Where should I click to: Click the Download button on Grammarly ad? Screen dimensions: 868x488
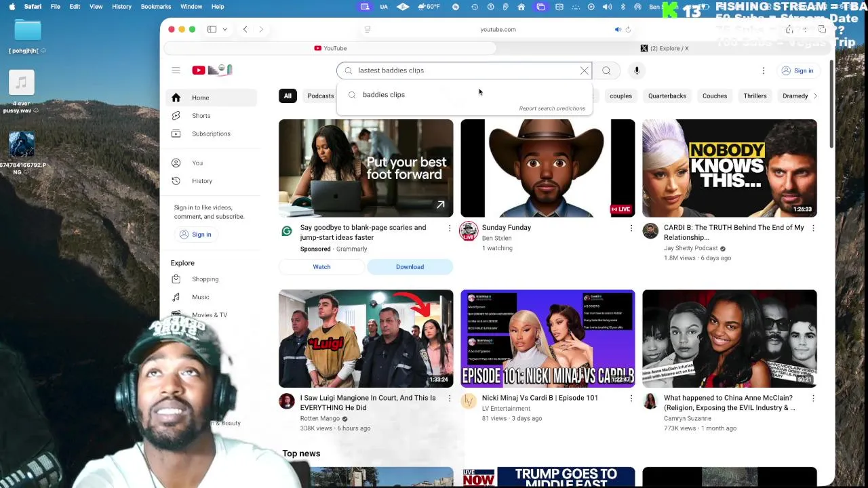(410, 267)
